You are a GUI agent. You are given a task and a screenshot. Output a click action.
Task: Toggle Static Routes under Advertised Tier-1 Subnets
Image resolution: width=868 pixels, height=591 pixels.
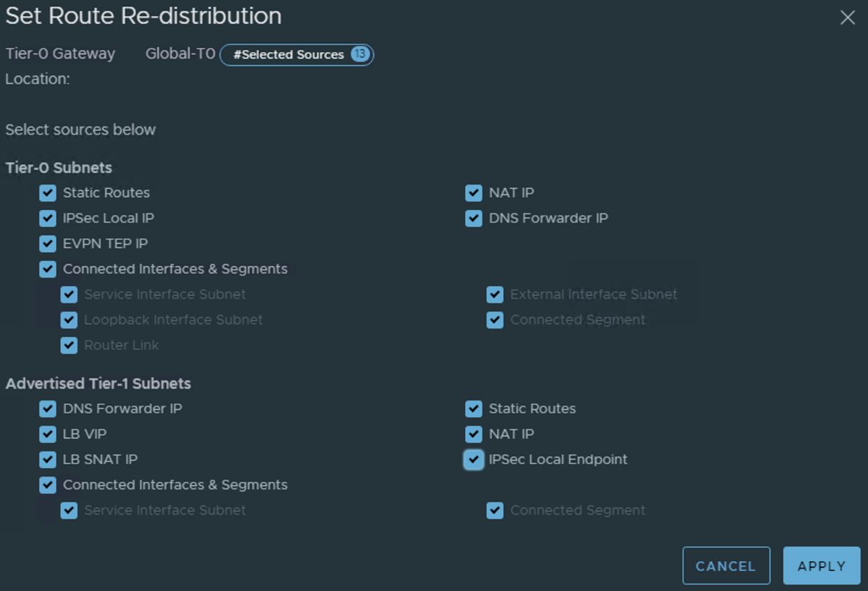pos(473,409)
